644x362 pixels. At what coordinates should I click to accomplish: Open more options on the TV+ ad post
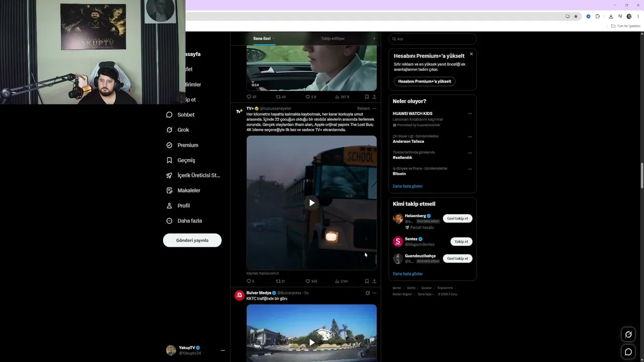374,109
